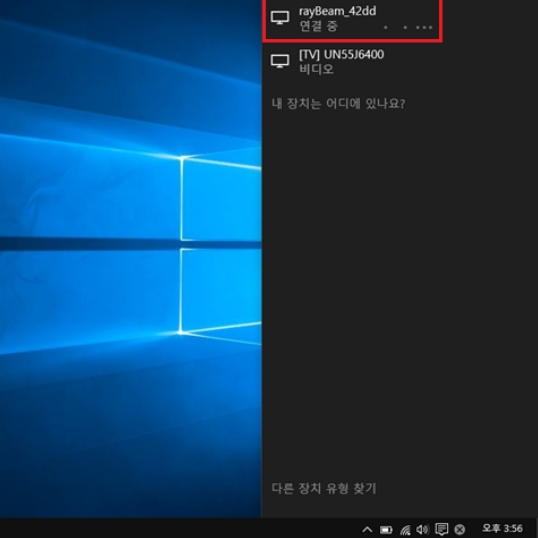Connect to the [TV] UN55J6400 device
The height and width of the screenshot is (538, 538).
pos(352,62)
